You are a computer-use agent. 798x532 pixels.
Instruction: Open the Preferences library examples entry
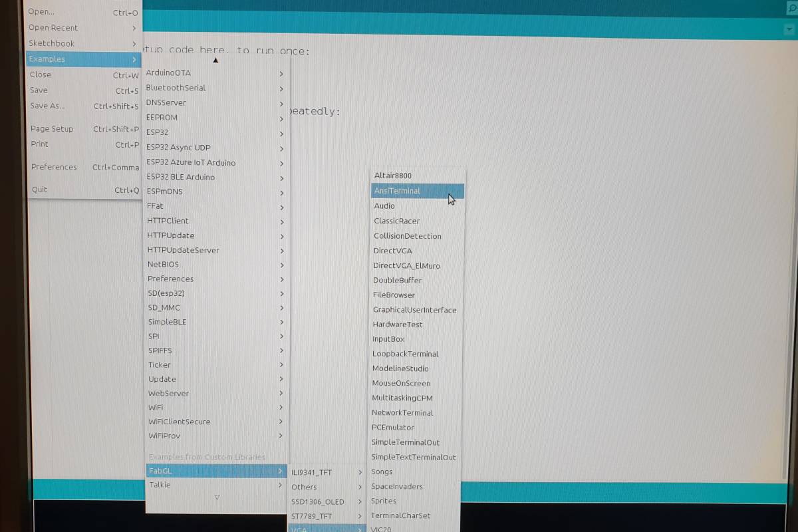click(216, 279)
